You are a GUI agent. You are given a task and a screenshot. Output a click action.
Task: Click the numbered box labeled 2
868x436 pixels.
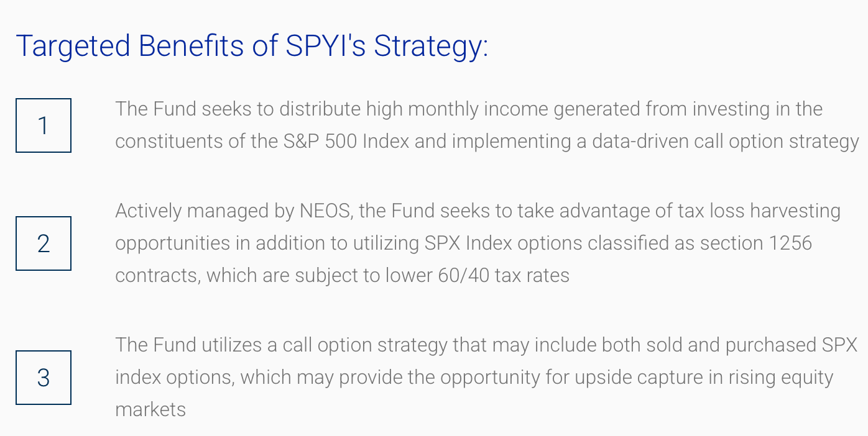pos(44,243)
